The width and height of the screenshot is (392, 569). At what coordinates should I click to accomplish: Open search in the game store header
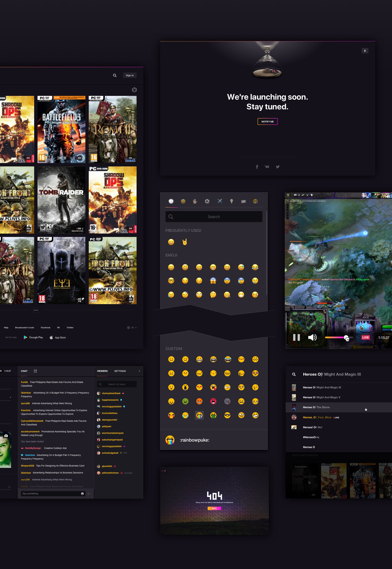[x=115, y=75]
